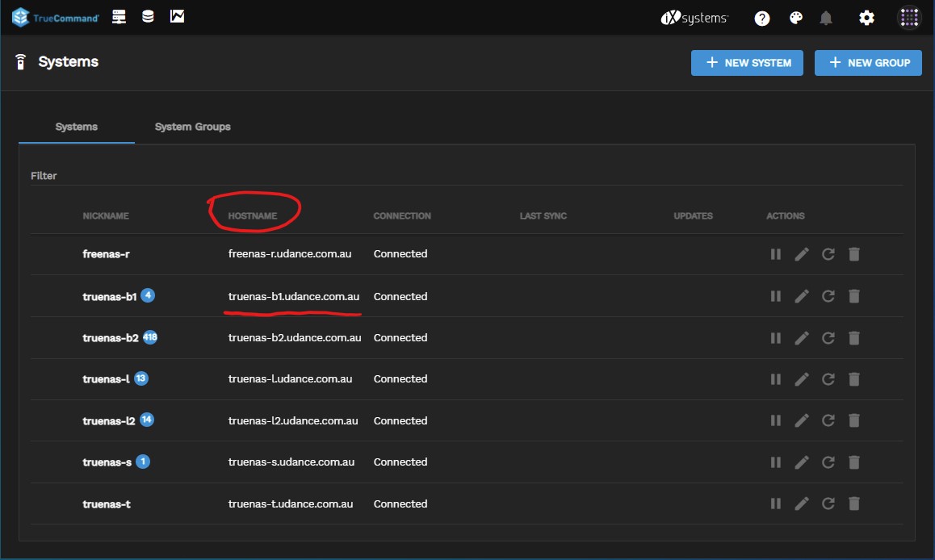This screenshot has width=935, height=560.
Task: Open the alerts bell icon
Action: click(x=826, y=19)
